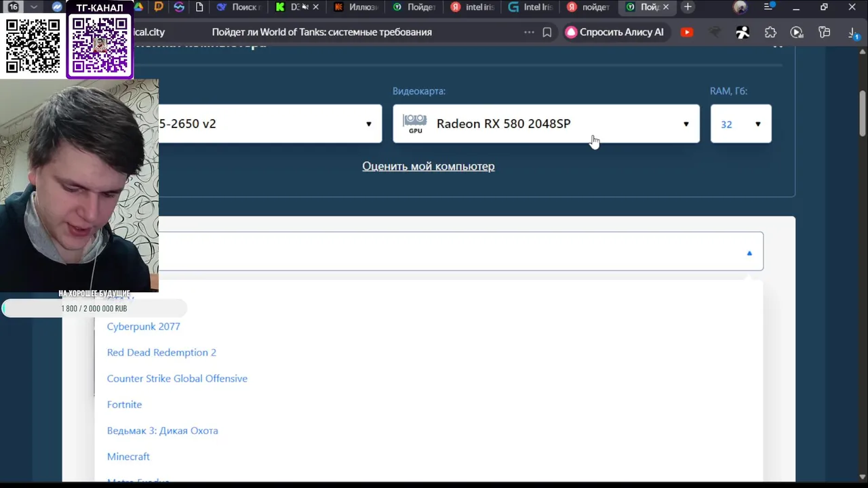868x488 pixels.
Task: Open the browser hamburger menu icon
Action: tap(768, 7)
